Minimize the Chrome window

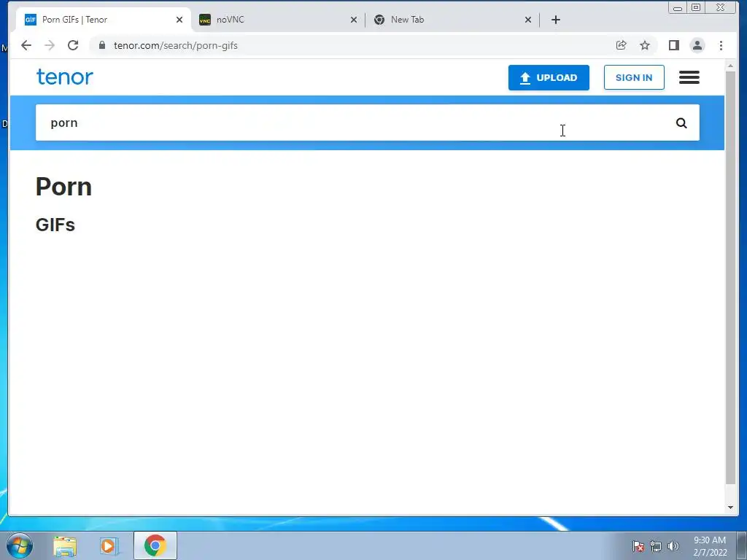click(x=678, y=7)
